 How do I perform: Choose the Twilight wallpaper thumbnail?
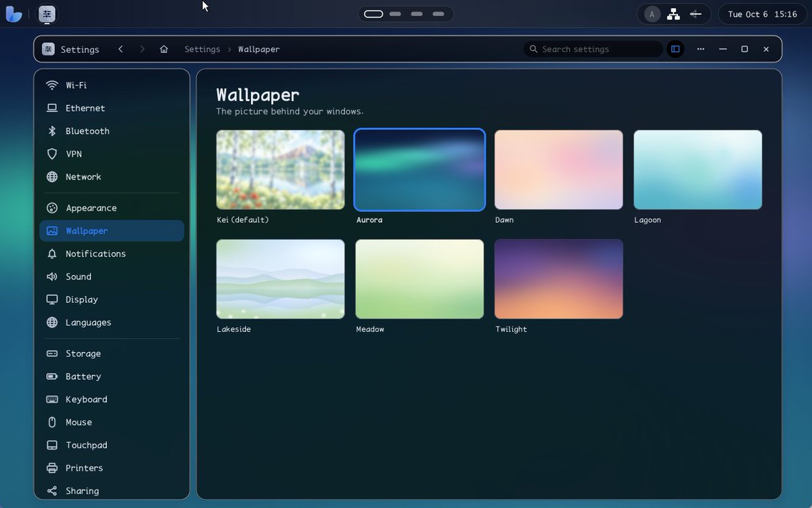point(559,278)
